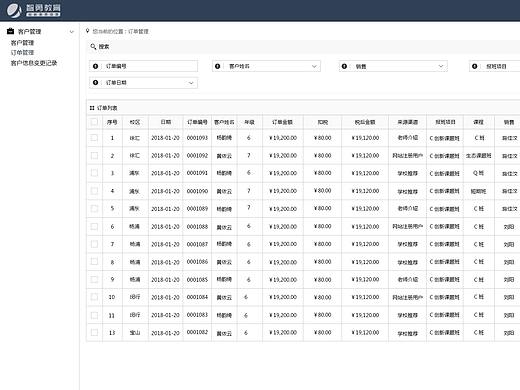The width and height of the screenshot is (520, 390).
Task: Open the 报名项目 filter field
Action: coord(495,66)
